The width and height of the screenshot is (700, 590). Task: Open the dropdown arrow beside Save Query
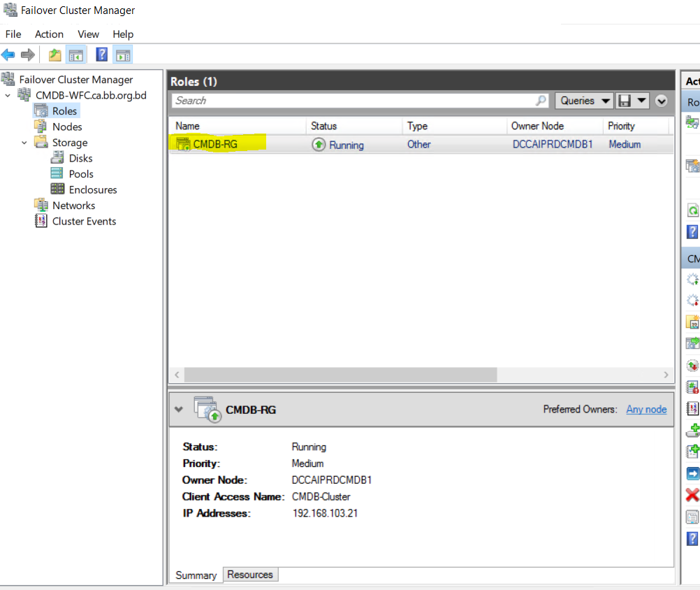pyautogui.click(x=641, y=101)
